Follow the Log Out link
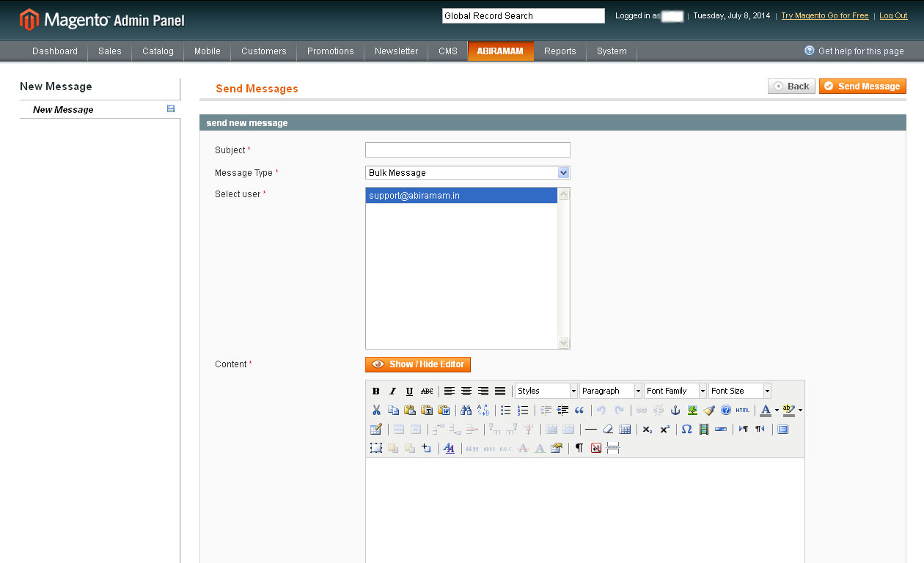924x563 pixels. [893, 15]
